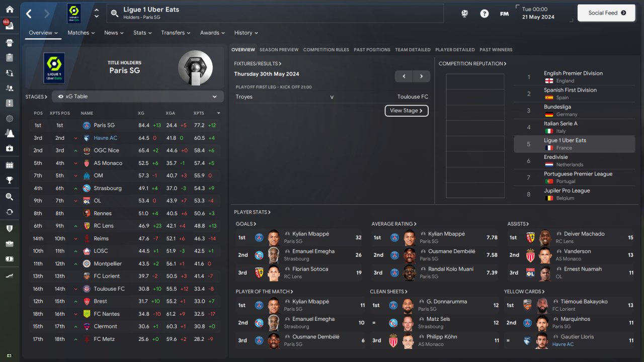This screenshot has height=362, width=644.
Task: Open the Player Stats section link
Action: coord(252,212)
